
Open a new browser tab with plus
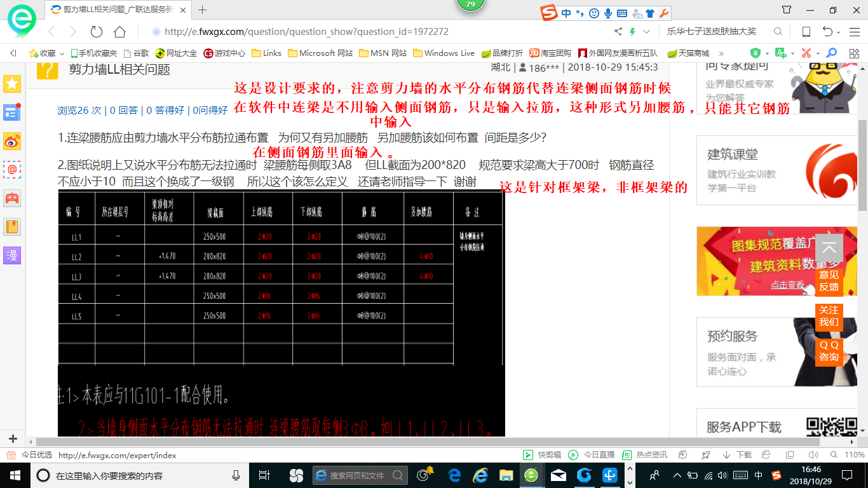pos(203,10)
